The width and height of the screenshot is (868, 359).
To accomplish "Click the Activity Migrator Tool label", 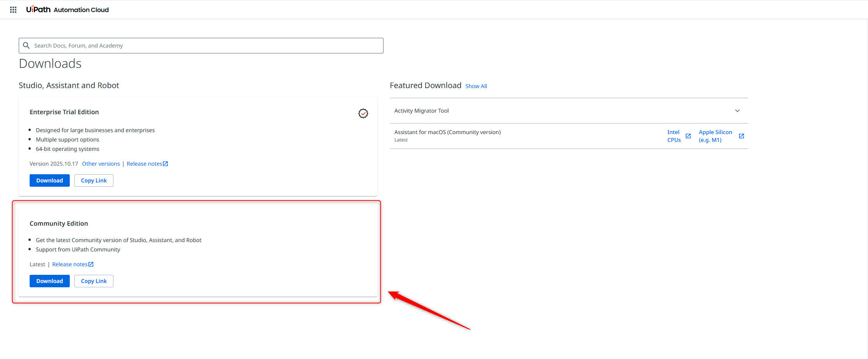I will (421, 111).
